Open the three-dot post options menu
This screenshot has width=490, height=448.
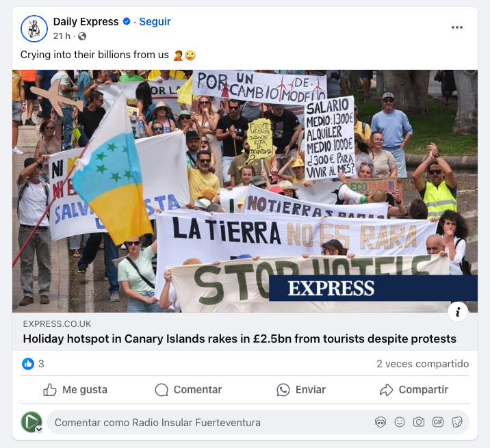pos(457,27)
